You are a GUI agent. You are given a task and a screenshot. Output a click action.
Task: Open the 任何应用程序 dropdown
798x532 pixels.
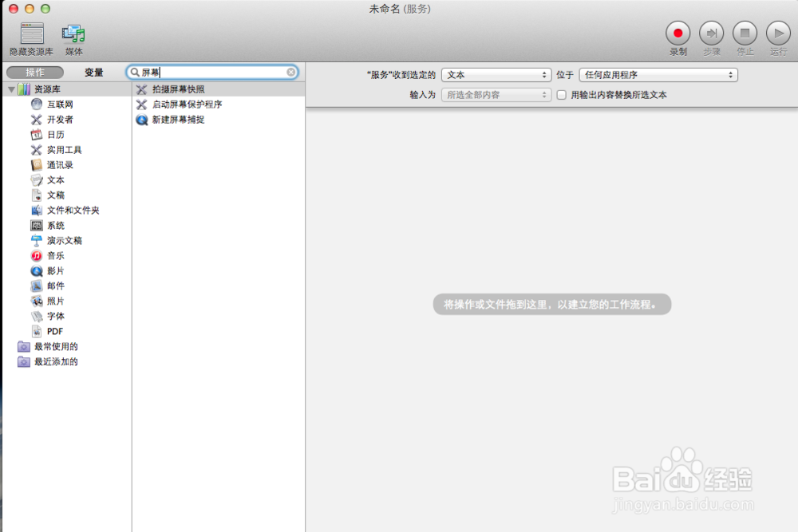click(658, 75)
